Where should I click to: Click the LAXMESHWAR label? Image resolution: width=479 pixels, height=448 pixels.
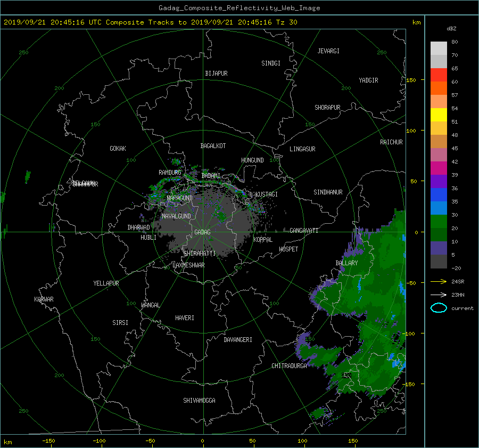pos(188,265)
